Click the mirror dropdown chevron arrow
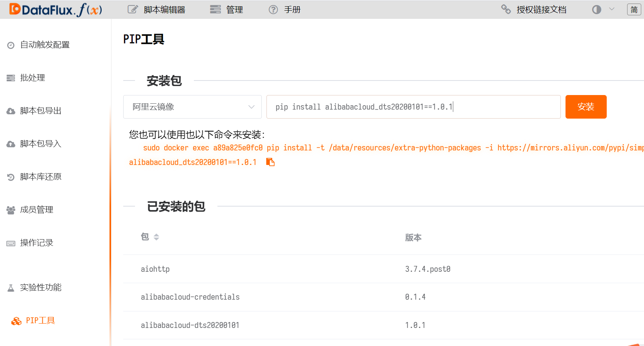This screenshot has height=346, width=644. 252,107
